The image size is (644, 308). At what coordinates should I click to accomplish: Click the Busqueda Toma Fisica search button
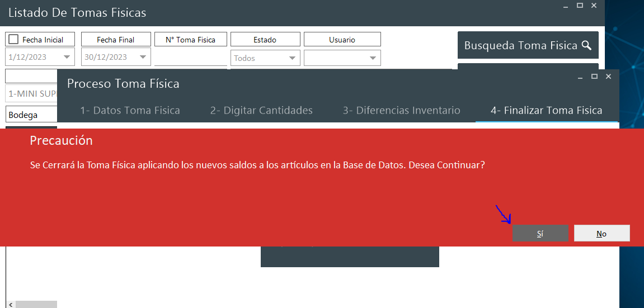coord(528,45)
